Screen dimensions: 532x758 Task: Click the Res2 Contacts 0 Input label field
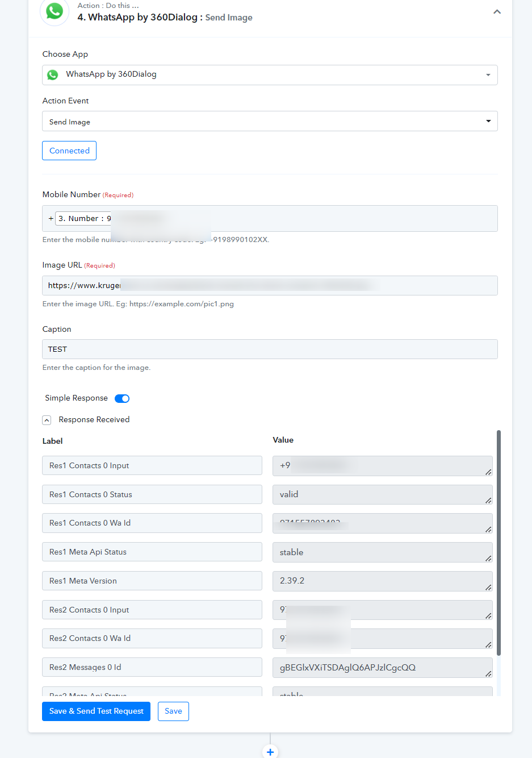[x=152, y=610]
